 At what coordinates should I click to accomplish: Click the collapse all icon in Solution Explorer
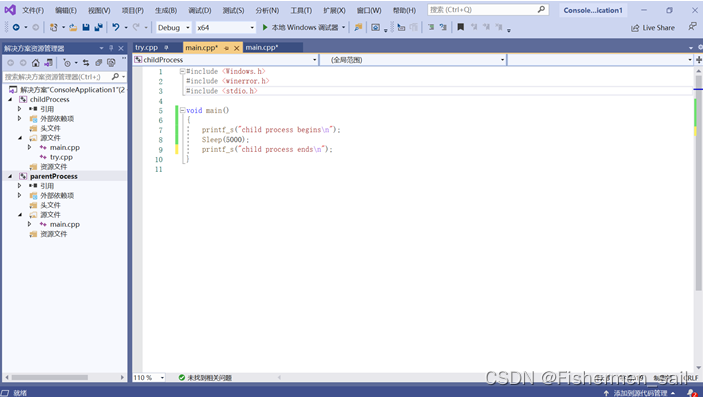[99, 63]
